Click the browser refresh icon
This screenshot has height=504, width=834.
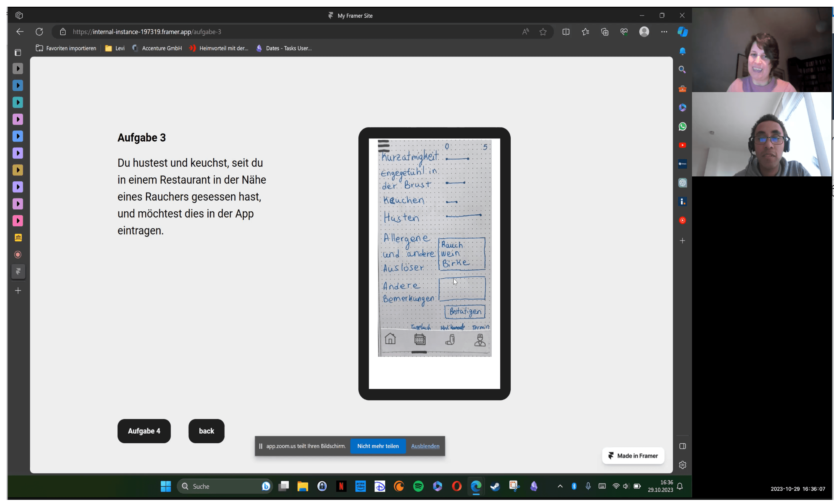point(39,32)
